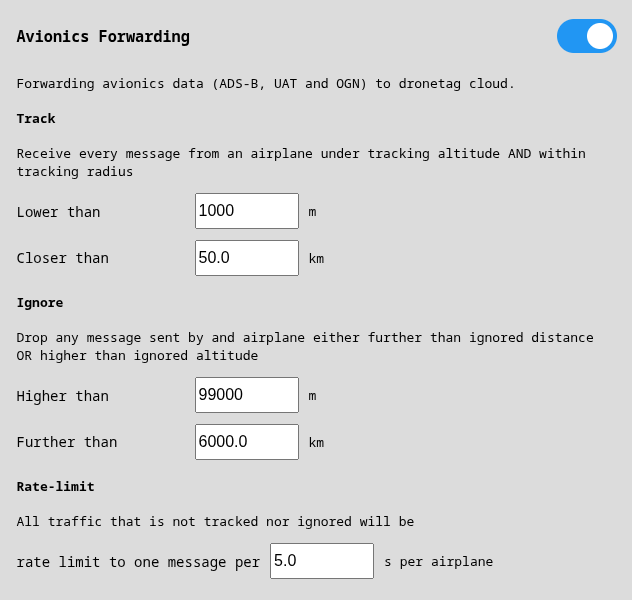Focus the rate limit seconds input field
Screen dimensions: 632x600
click(x=322, y=561)
